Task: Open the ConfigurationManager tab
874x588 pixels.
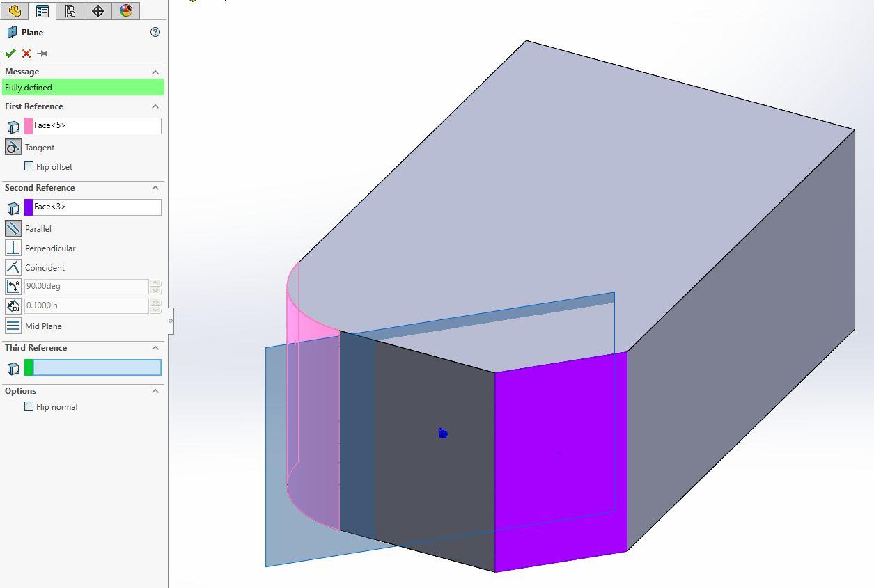Action: (70, 10)
